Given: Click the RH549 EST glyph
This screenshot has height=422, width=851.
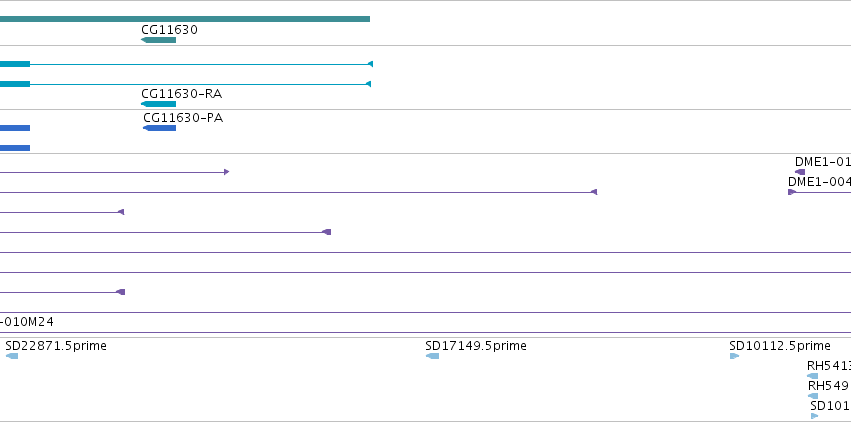Looking at the screenshot, I should point(812,396).
